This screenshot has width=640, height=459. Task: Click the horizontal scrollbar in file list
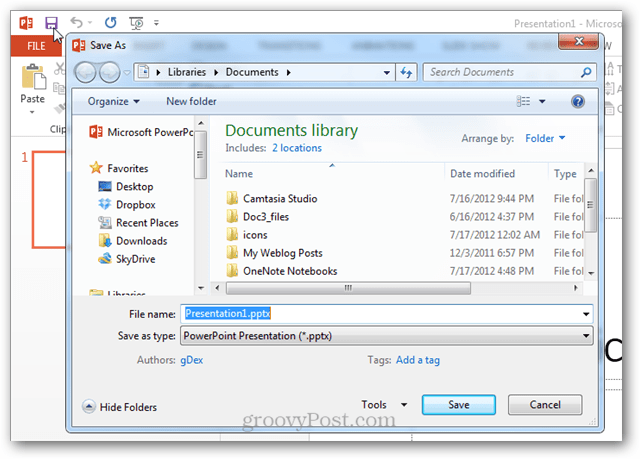[x=348, y=288]
